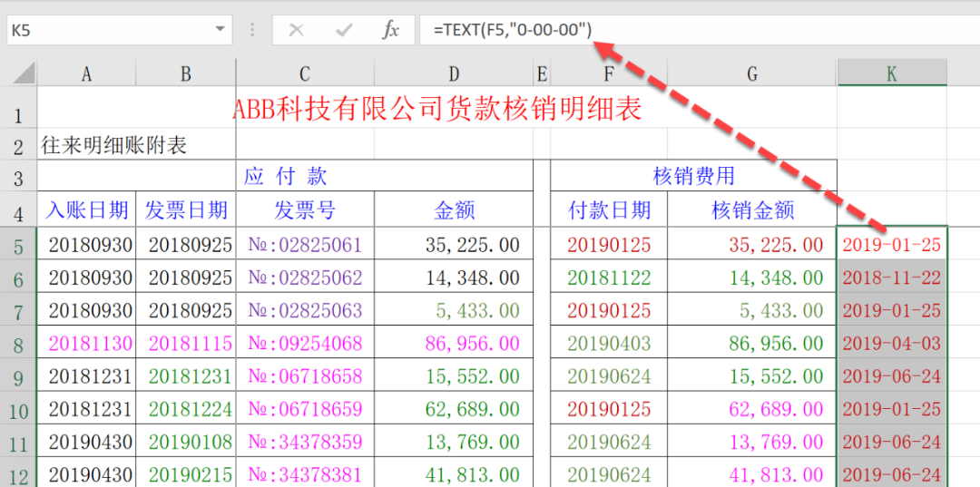Expand the Name Box dropdown arrow
Screen dimensions: 980x487
tap(220, 29)
